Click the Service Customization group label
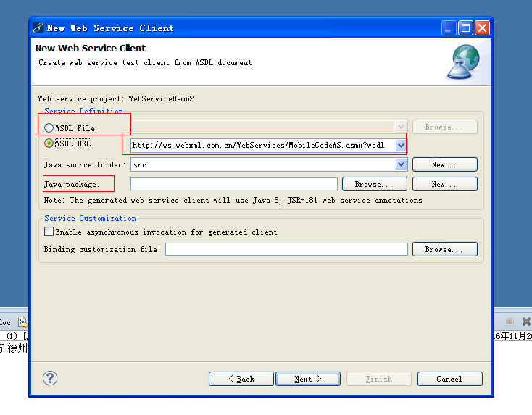The height and width of the screenshot is (415, 532). click(x=91, y=218)
